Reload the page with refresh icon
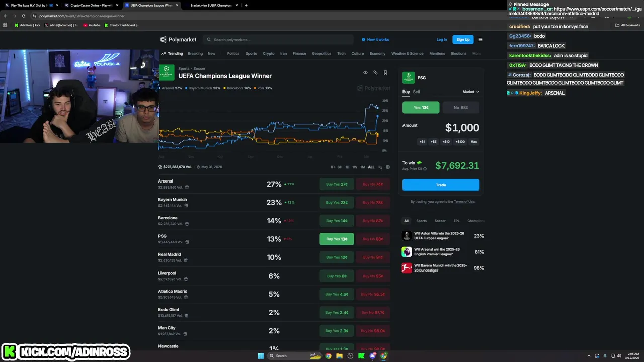This screenshot has width=644, height=362. (x=23, y=16)
